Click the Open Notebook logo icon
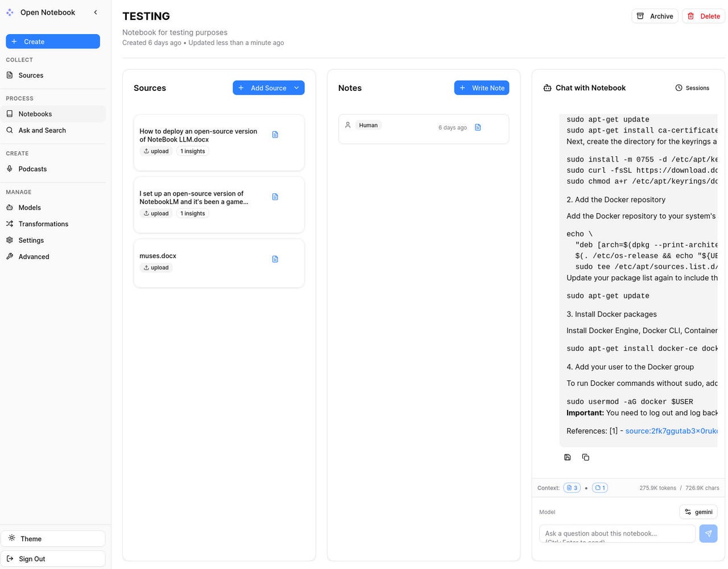The height and width of the screenshot is (569, 728). 10,13
